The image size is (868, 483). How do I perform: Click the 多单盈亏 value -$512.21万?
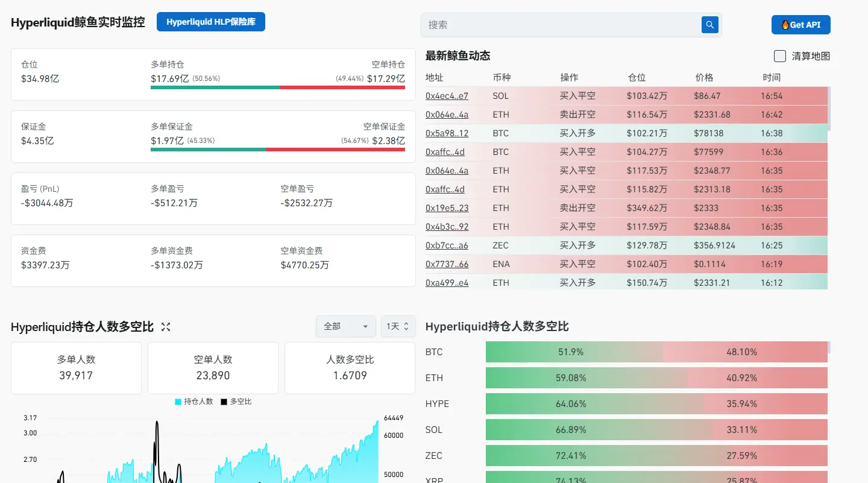[174, 203]
